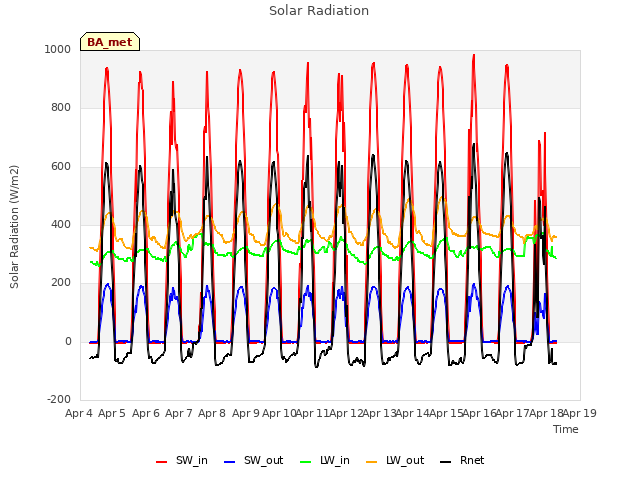Select the orange LW_out legend swatch
This screenshot has height=480, width=640.
(x=372, y=462)
